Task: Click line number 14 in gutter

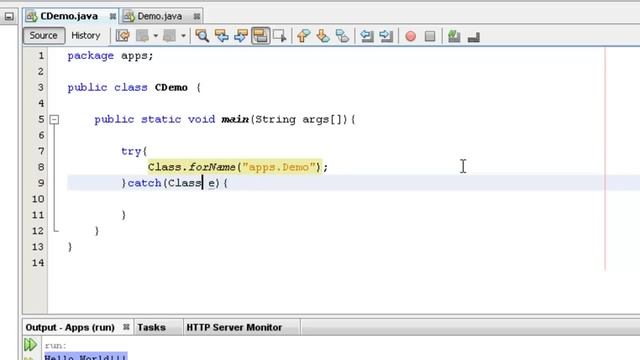Action: 38,262
